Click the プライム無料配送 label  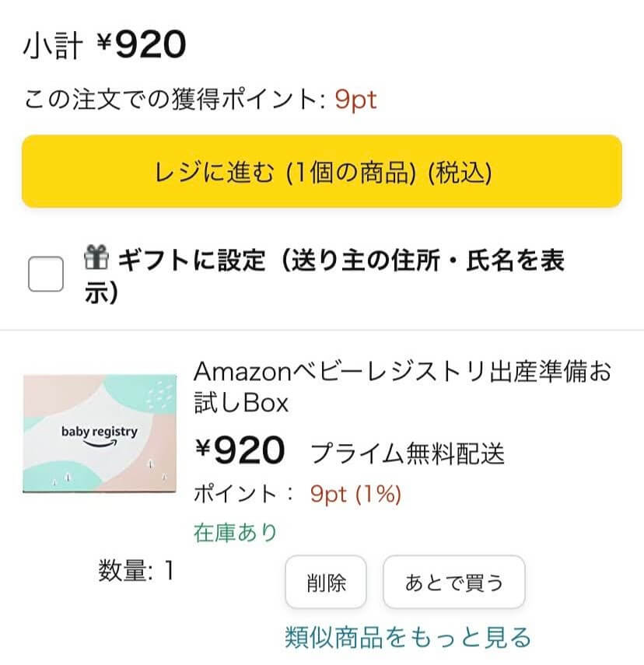pos(408,452)
